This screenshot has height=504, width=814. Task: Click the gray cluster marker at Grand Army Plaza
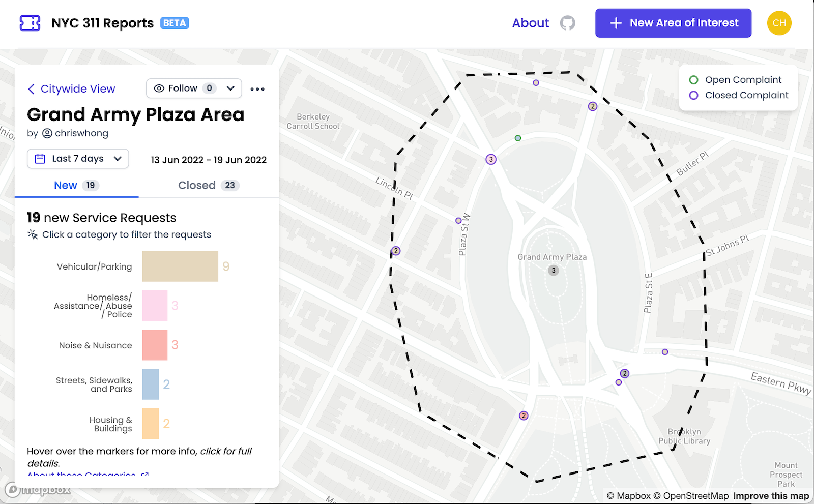554,271
